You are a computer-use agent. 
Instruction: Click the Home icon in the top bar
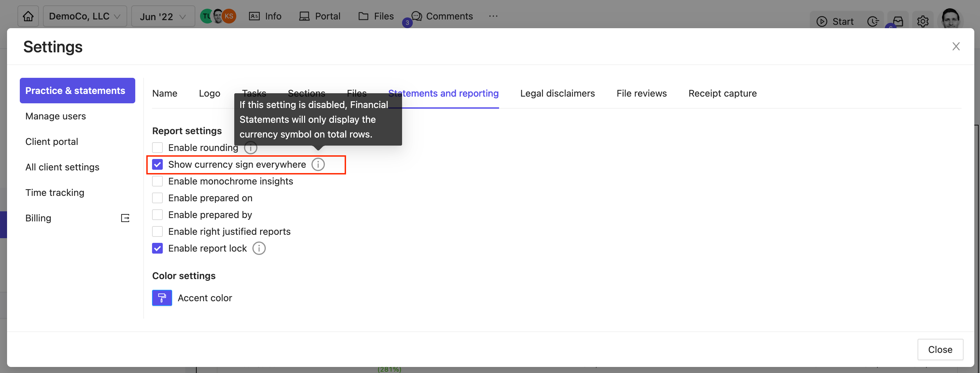(28, 16)
